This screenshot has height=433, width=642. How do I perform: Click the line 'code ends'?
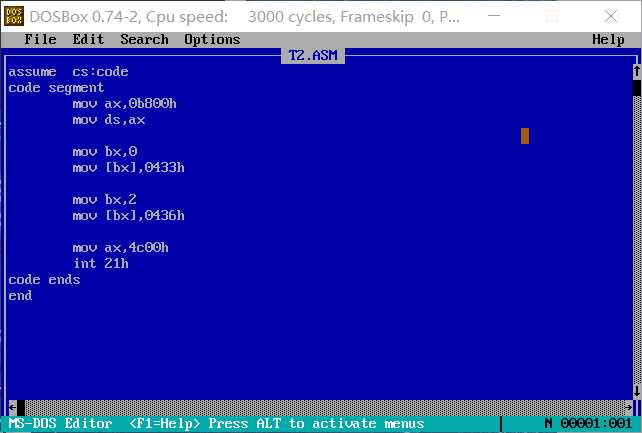44,280
